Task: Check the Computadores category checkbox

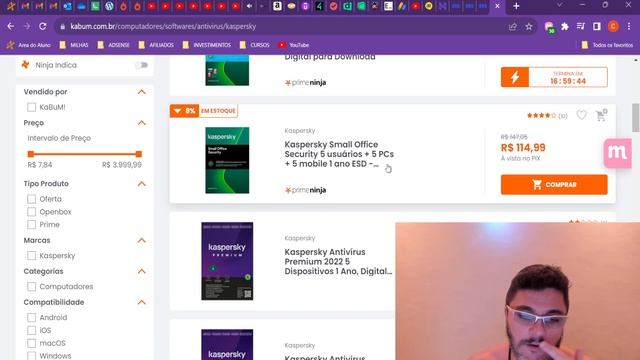Action: [x=31, y=287]
